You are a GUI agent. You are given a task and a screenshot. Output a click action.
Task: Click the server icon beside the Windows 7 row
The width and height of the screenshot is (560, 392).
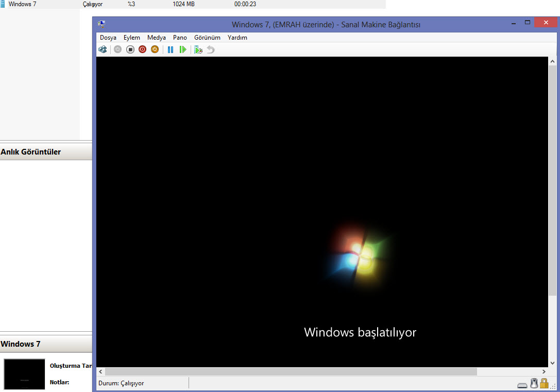point(3,4)
